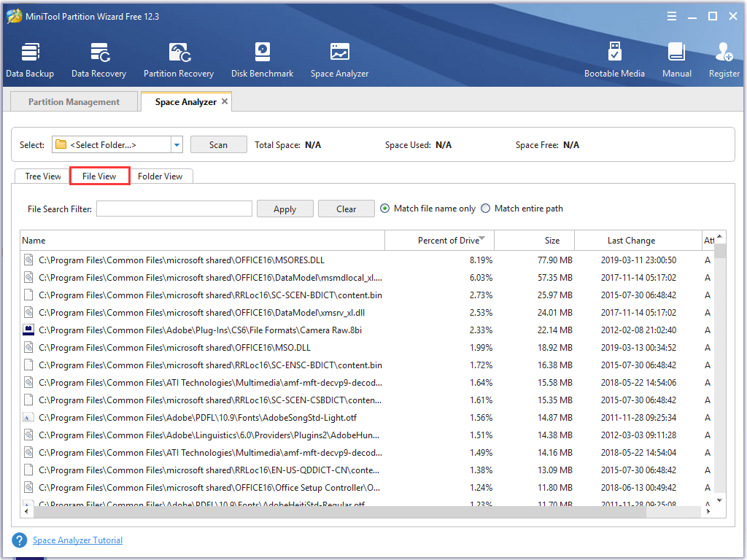
Task: Click the SC-SCEN-BDICT content.bin file icon
Action: coord(28,295)
